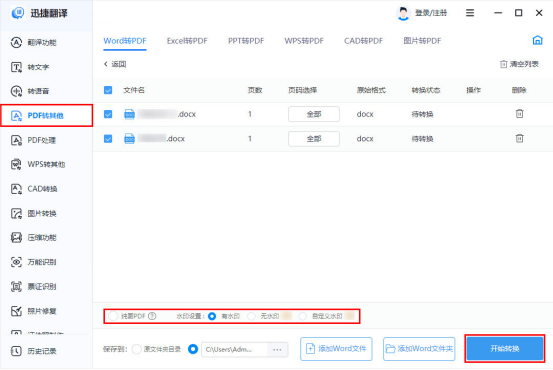Viewport: 553px width, 370px height.
Task: Click the 迅捷翻译 app logo
Action: tap(18, 13)
